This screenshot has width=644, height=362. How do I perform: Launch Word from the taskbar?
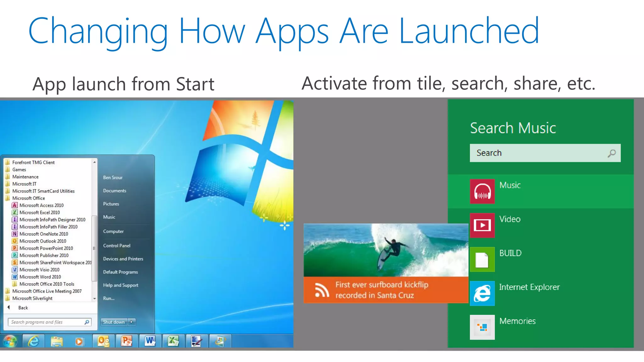click(150, 341)
